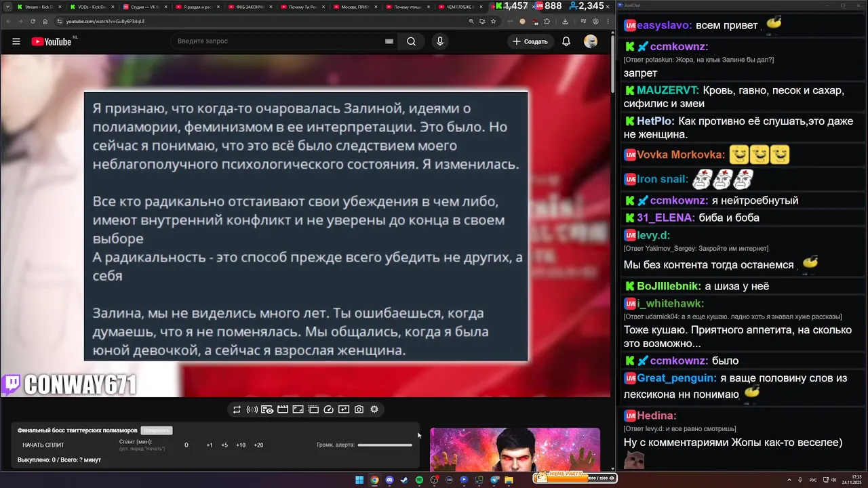This screenshot has height=488, width=868.
Task: Switch to the 'ФНБ ЗАКОНЧИ' tab
Action: (x=250, y=7)
